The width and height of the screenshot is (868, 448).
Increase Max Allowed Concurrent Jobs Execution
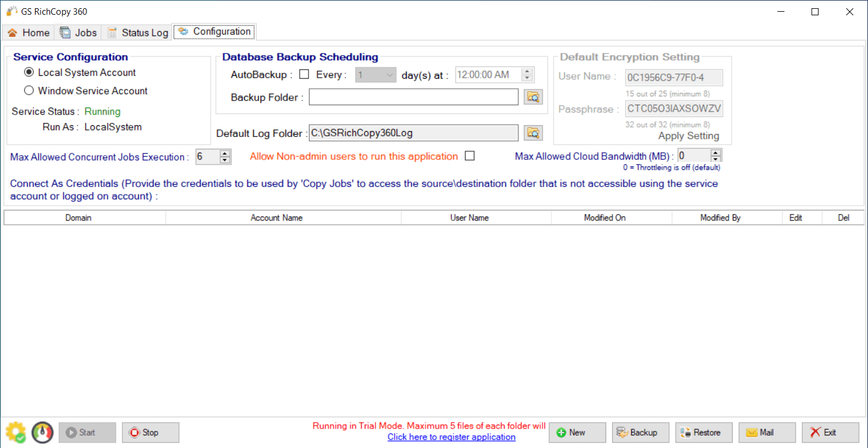click(x=225, y=153)
